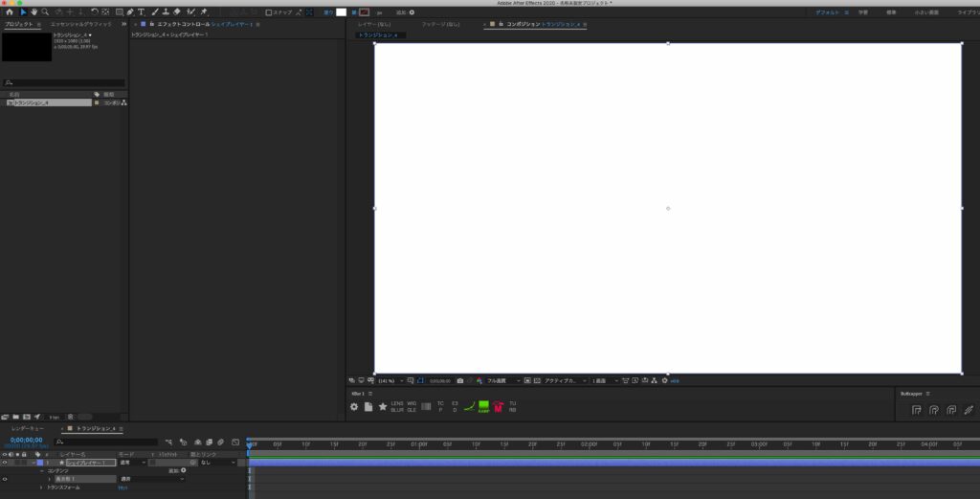Open the 1画面 view layout dropdown
This screenshot has height=499, width=980.
pyautogui.click(x=605, y=381)
